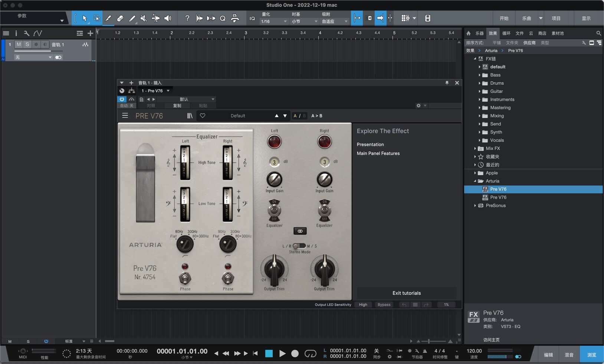
Task: Toggle plugin power activate button
Action: [122, 99]
